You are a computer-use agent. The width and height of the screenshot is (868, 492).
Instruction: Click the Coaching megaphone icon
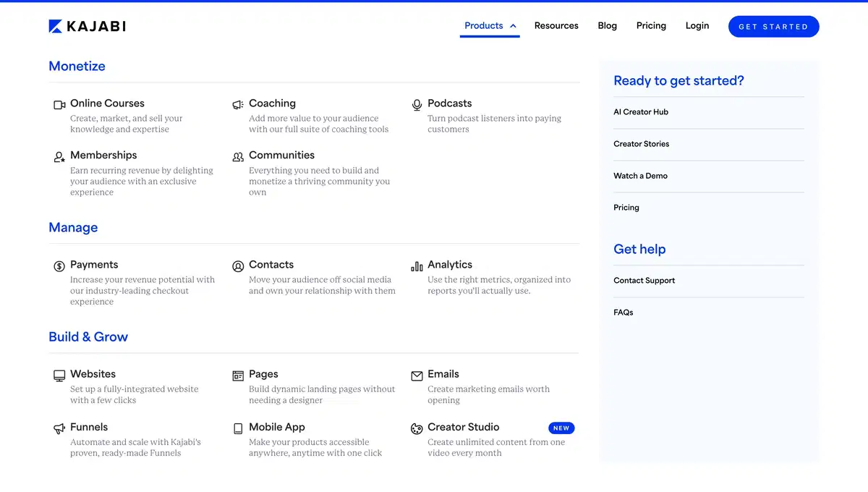(238, 105)
